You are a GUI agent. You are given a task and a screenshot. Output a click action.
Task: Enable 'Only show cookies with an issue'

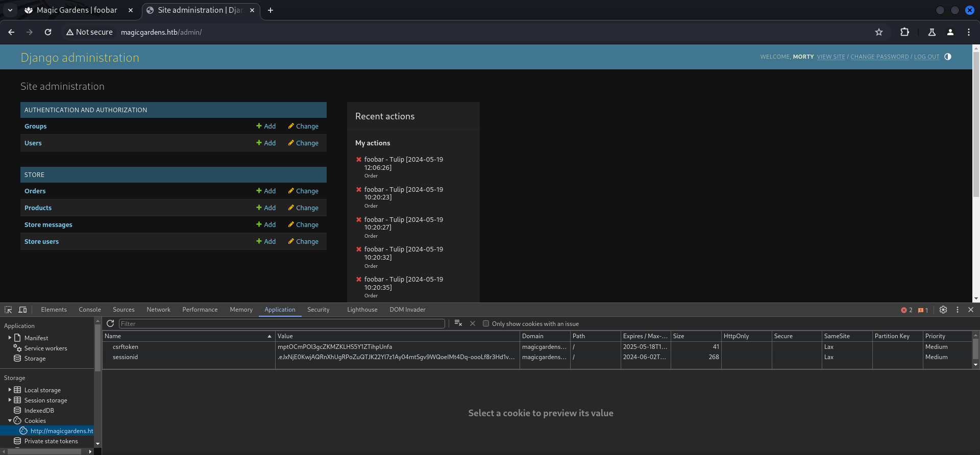486,324
